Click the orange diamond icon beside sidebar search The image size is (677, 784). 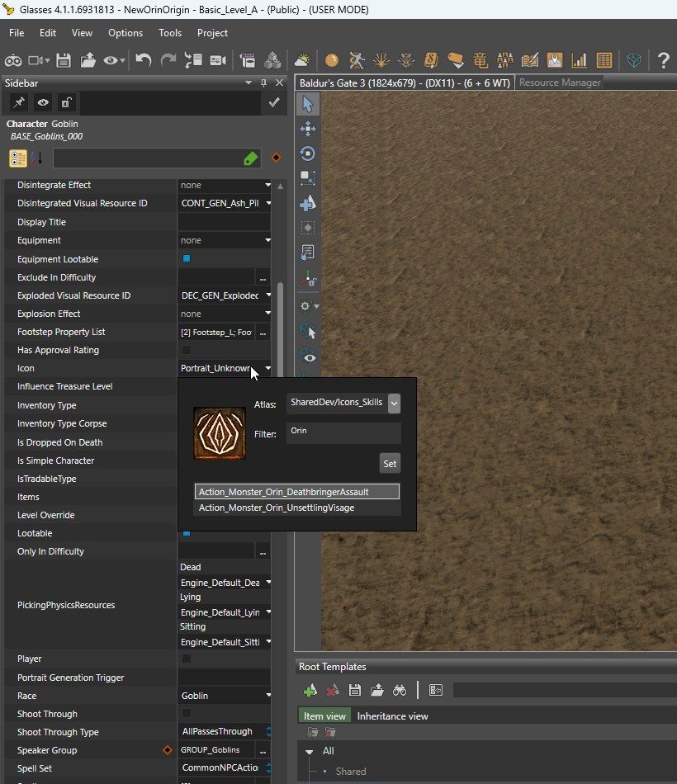click(276, 158)
